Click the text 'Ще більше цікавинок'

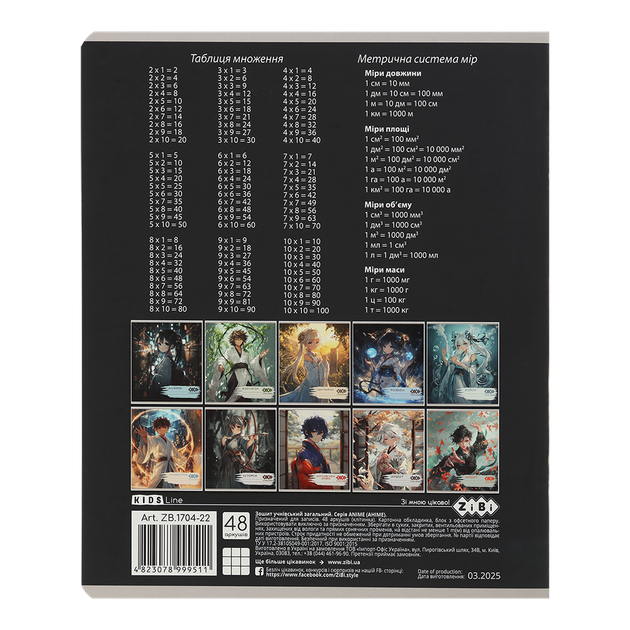(285, 562)
